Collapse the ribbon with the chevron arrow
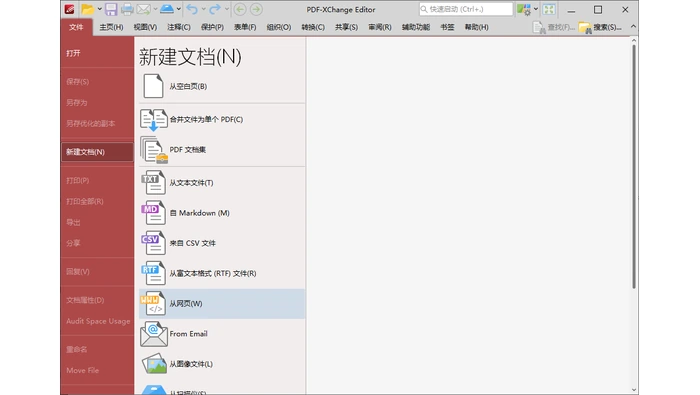Image resolution: width=700 pixels, height=395 pixels. coord(633,27)
